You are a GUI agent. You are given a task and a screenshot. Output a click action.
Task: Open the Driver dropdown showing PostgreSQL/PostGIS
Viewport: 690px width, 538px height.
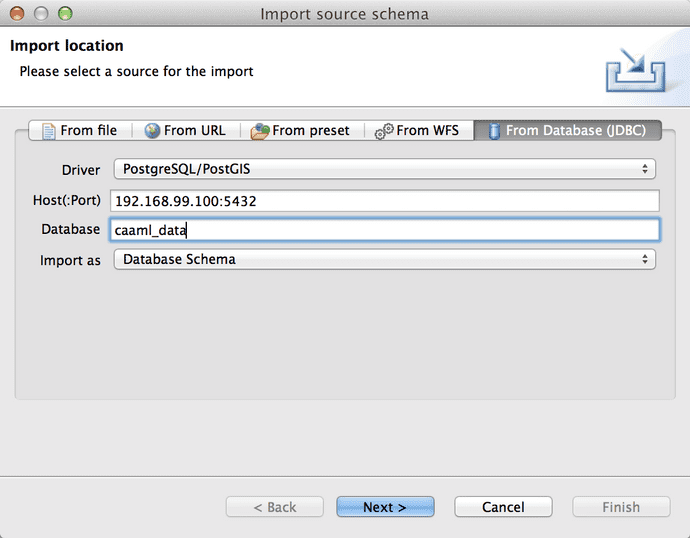click(384, 169)
